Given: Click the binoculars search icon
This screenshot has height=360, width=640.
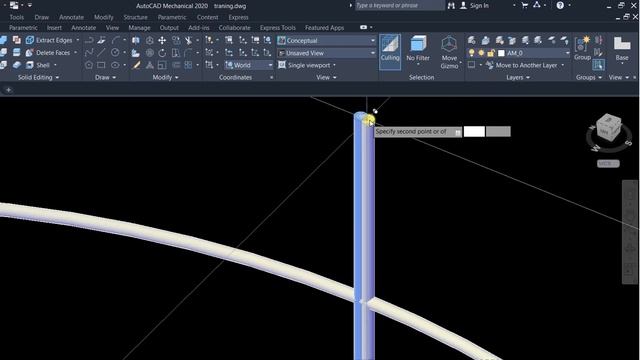Looking at the screenshot, I should pyautogui.click(x=451, y=5).
